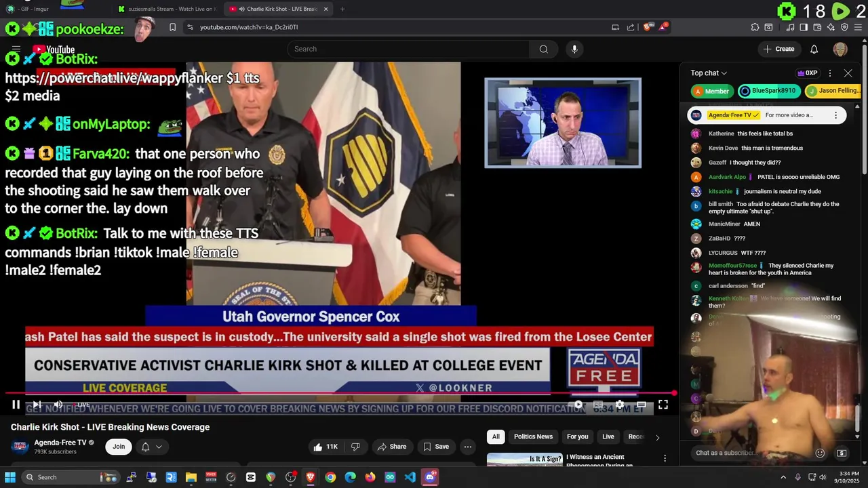Open video player settings gear
868x488 pixels.
point(620,405)
